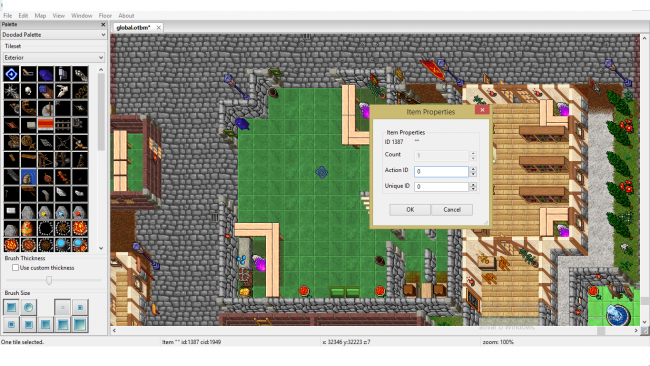650x366 pixels.
Task: Select the golden ornate egg doodad
Action: [x=28, y=228]
